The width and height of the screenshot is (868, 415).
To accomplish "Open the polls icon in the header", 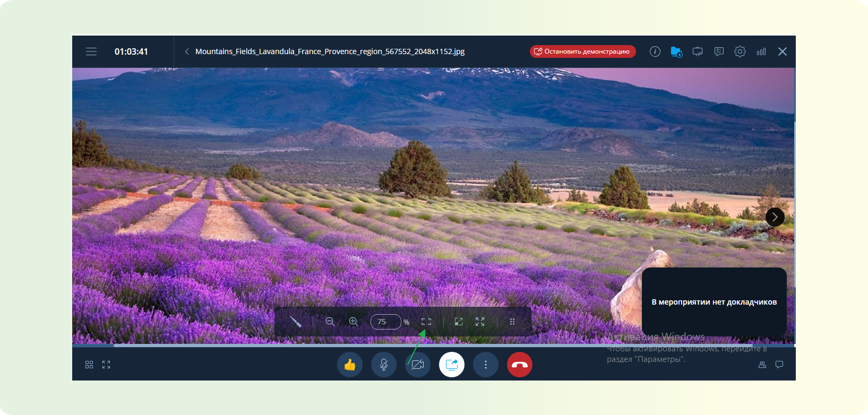I will [719, 51].
